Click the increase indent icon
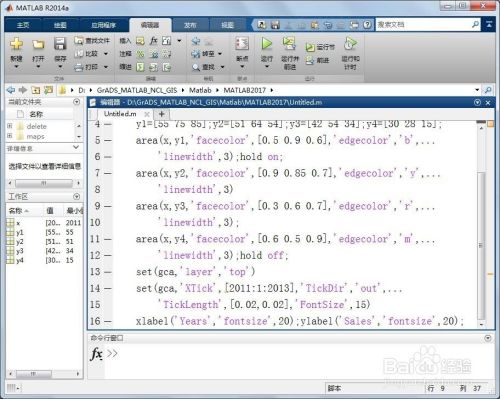500x399 pixels. (153, 67)
